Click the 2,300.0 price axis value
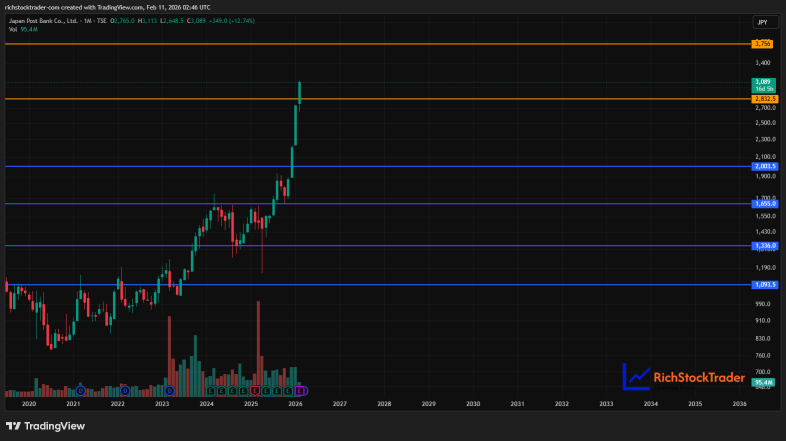The height and width of the screenshot is (441, 786). [x=765, y=139]
